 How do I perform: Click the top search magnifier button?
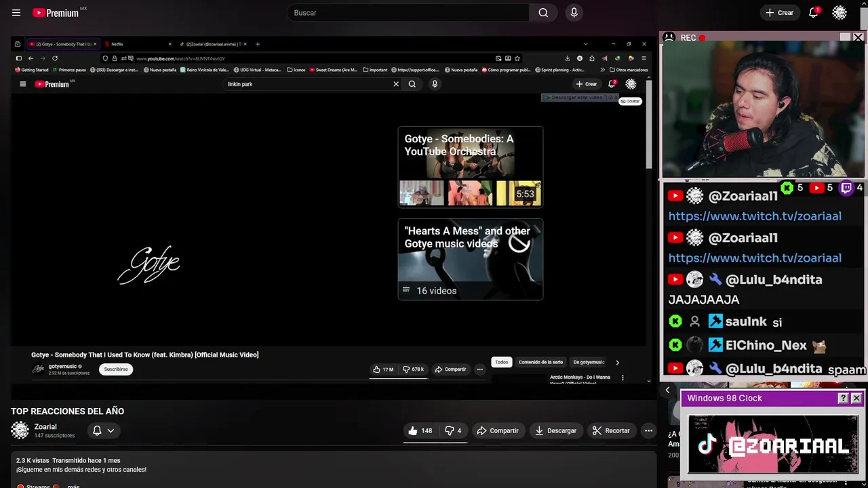(543, 13)
